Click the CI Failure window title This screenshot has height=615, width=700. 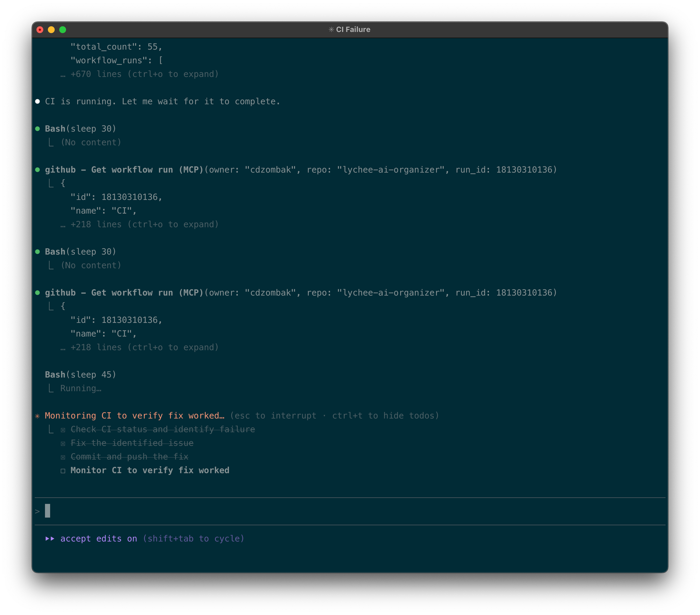pos(353,30)
